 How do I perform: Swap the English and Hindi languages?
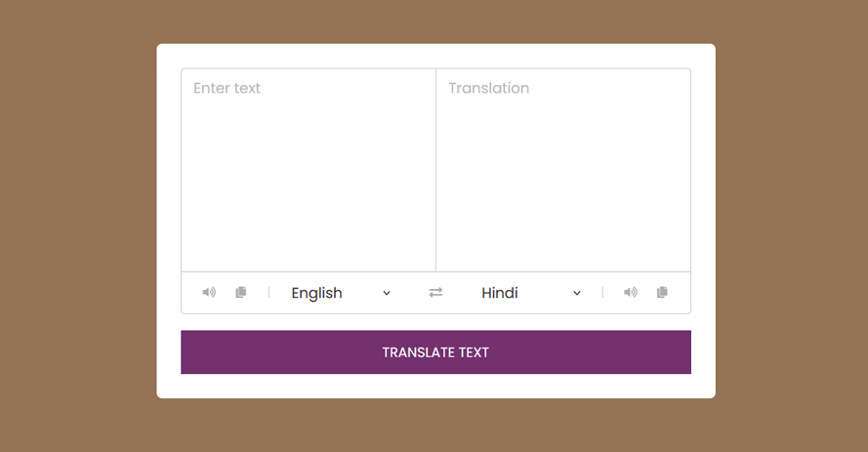tap(435, 293)
